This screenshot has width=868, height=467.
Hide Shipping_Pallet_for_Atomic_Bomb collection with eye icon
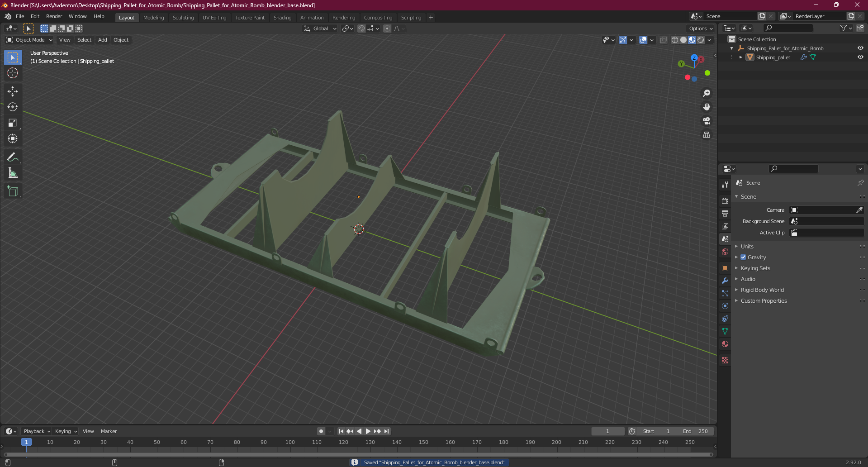860,48
